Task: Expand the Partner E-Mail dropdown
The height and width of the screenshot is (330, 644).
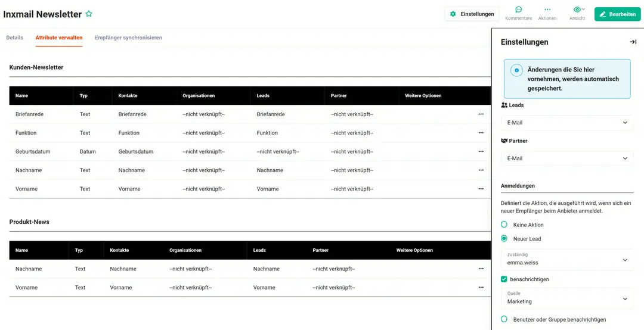Action: tap(567, 158)
